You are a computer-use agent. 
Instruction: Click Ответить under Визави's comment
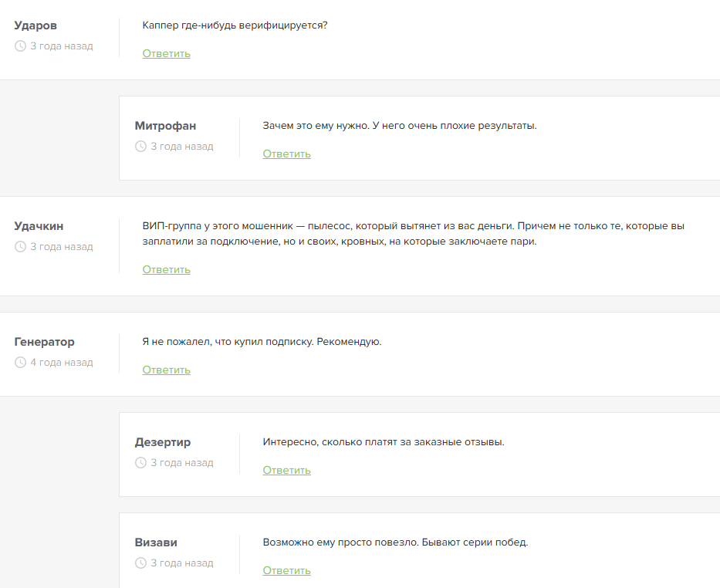286,571
